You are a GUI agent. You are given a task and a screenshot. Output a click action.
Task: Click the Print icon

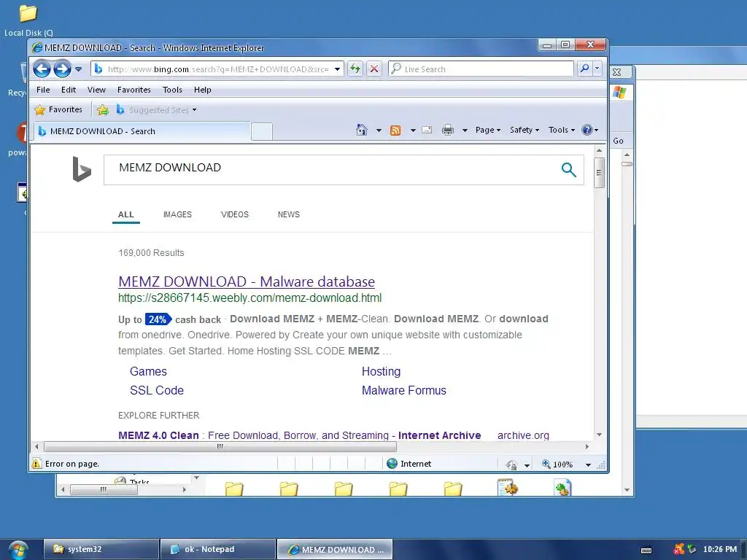(448, 130)
